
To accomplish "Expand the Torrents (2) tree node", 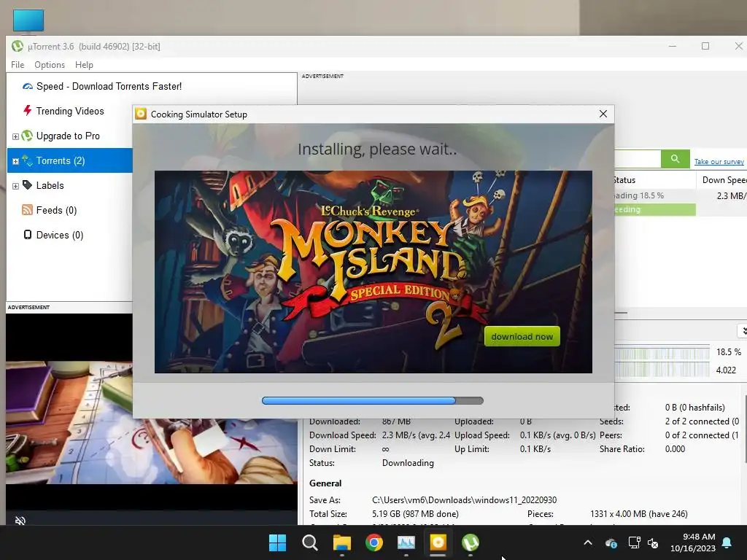I will (15, 161).
